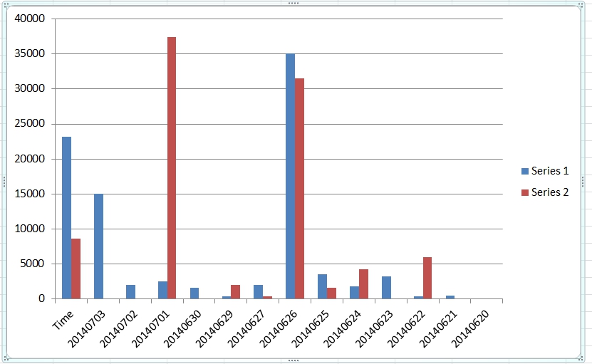Click the 20140702 category label
The height and width of the screenshot is (364, 592).
[x=118, y=328]
